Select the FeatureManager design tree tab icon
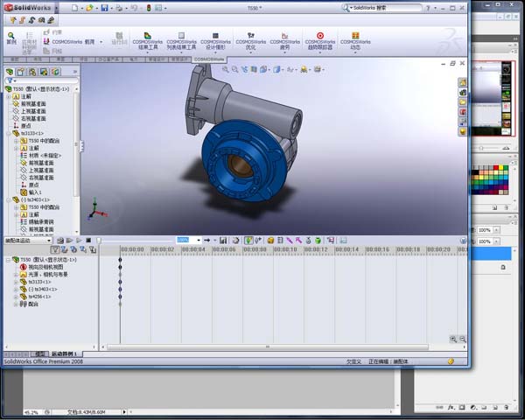The image size is (525, 420). click(x=10, y=72)
